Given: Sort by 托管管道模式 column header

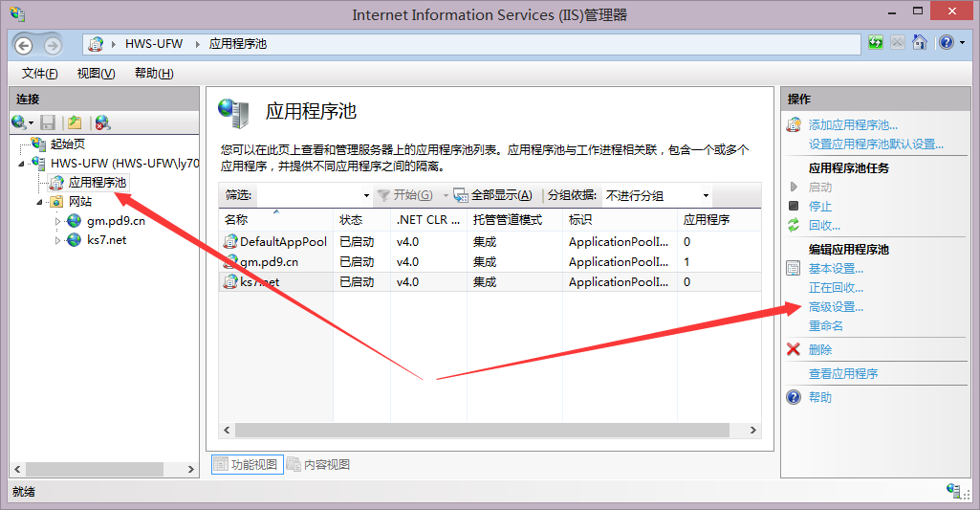Looking at the screenshot, I should point(515,220).
